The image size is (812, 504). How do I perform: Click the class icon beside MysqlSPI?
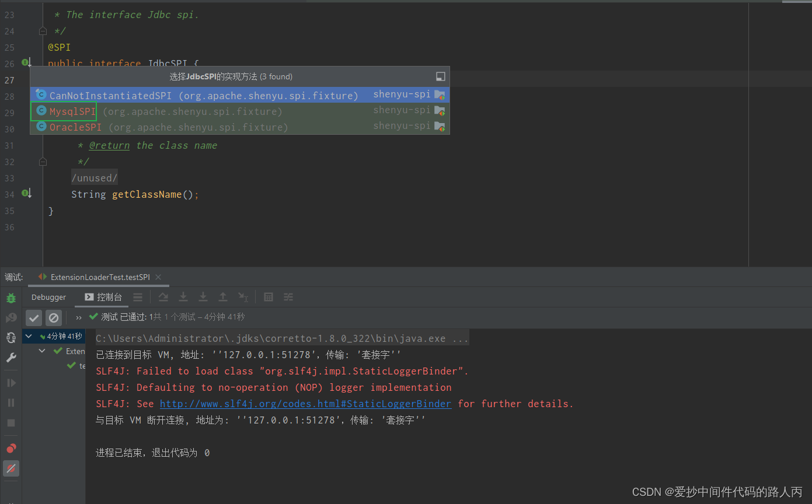pyautogui.click(x=41, y=110)
